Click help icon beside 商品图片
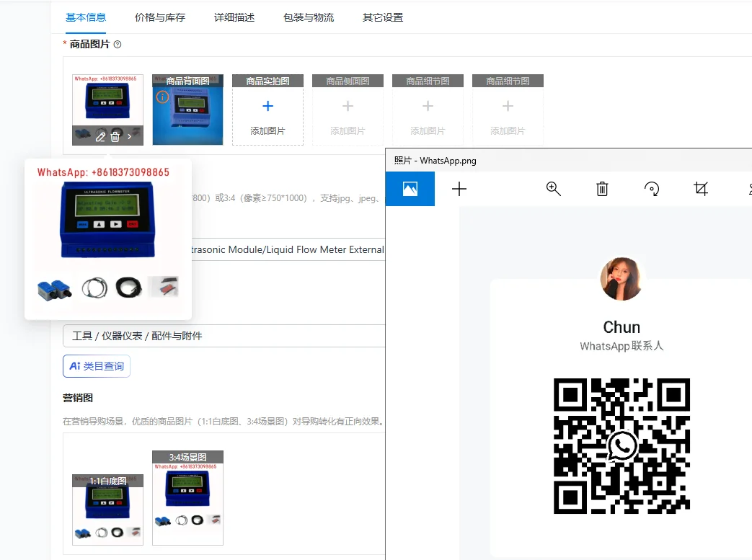 [118, 44]
